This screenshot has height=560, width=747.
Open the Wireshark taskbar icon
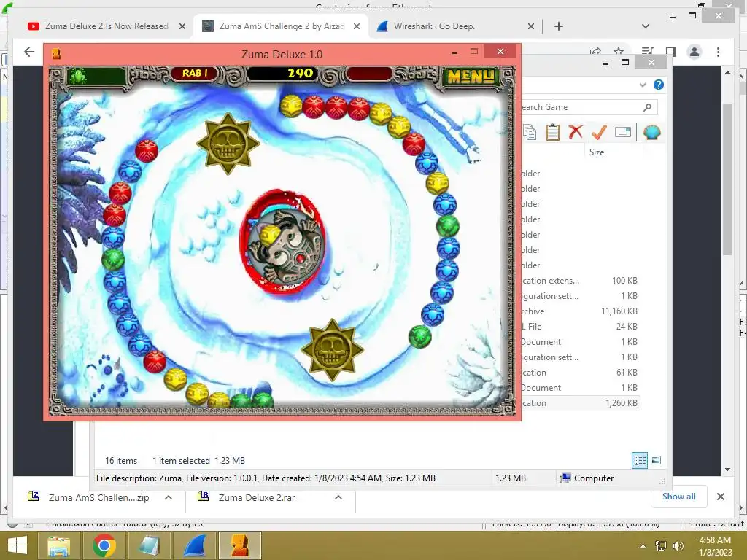[194, 545]
